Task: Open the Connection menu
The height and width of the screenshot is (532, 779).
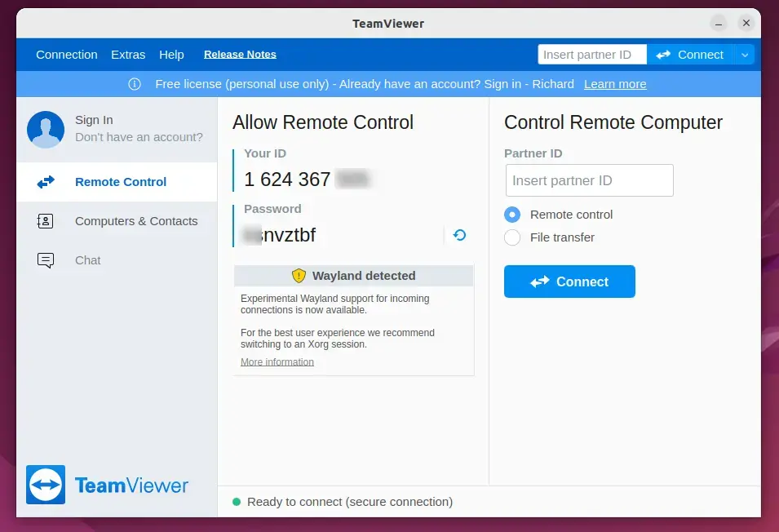Action: (x=66, y=54)
